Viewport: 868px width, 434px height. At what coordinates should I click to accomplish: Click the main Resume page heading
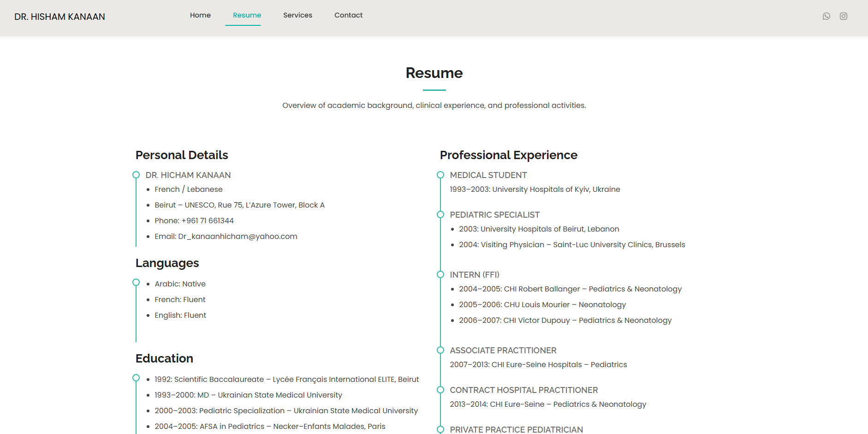point(434,73)
